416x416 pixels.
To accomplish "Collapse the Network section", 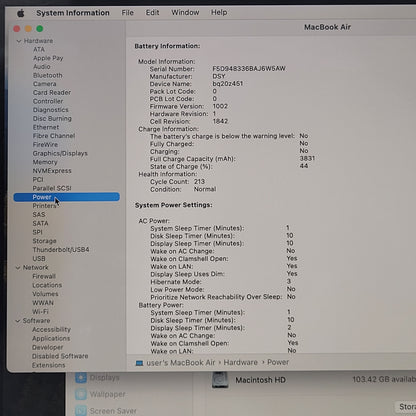I will [x=18, y=268].
